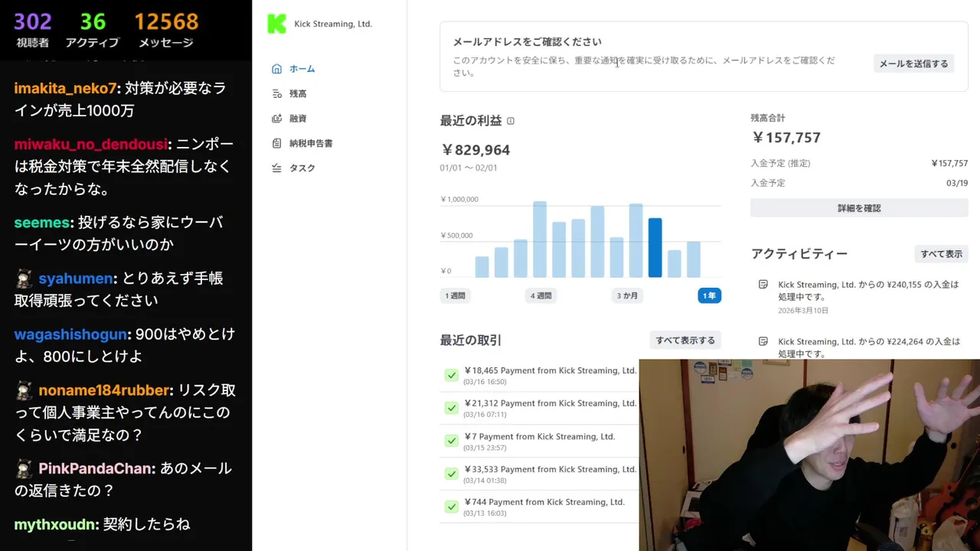
Task: Select the 1年 chart range
Action: tap(709, 295)
